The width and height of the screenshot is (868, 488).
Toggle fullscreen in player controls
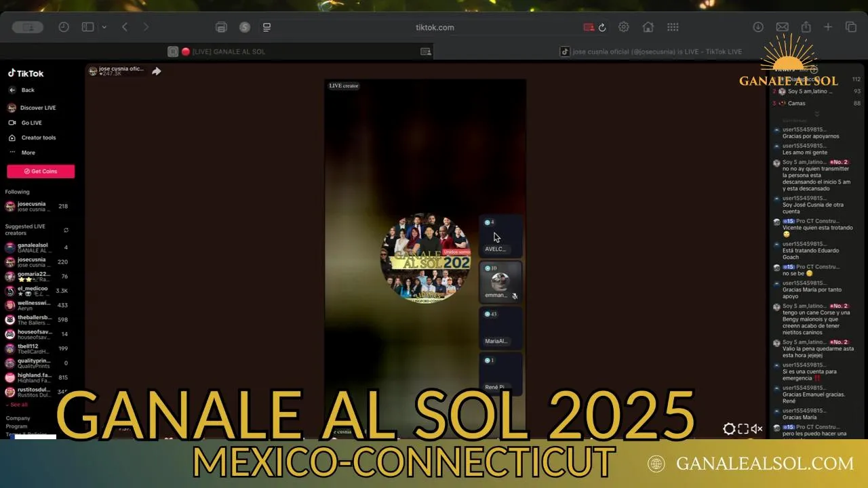[x=743, y=428]
